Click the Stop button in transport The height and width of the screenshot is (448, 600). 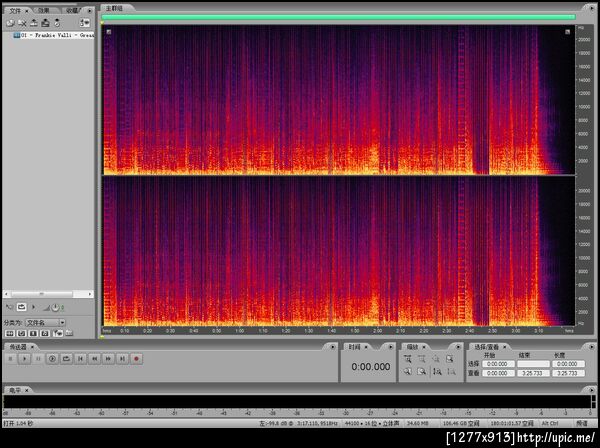pos(11,359)
